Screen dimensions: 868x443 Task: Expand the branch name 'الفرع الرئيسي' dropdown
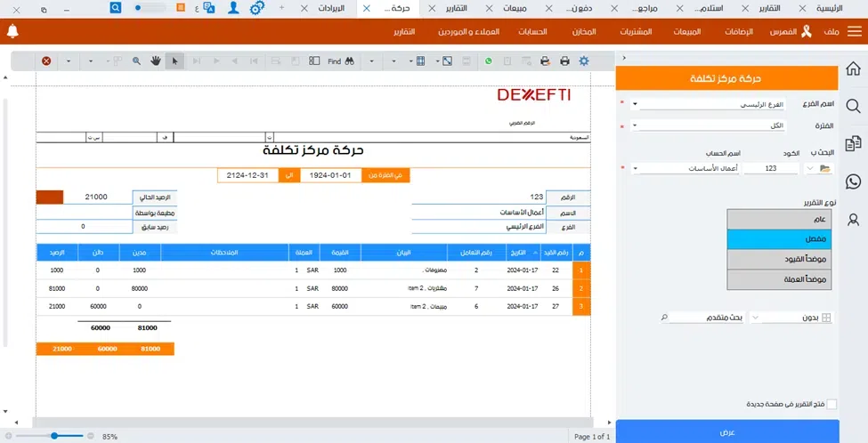tap(635, 103)
